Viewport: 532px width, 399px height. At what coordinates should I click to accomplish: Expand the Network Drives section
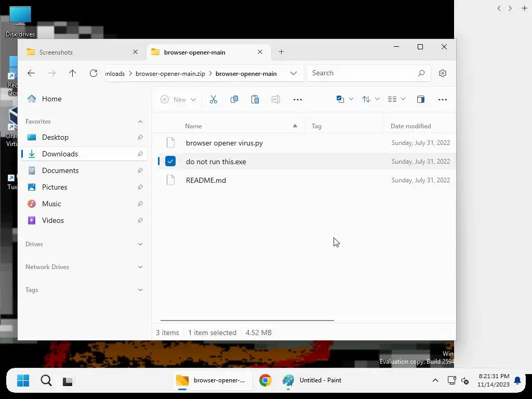click(140, 267)
